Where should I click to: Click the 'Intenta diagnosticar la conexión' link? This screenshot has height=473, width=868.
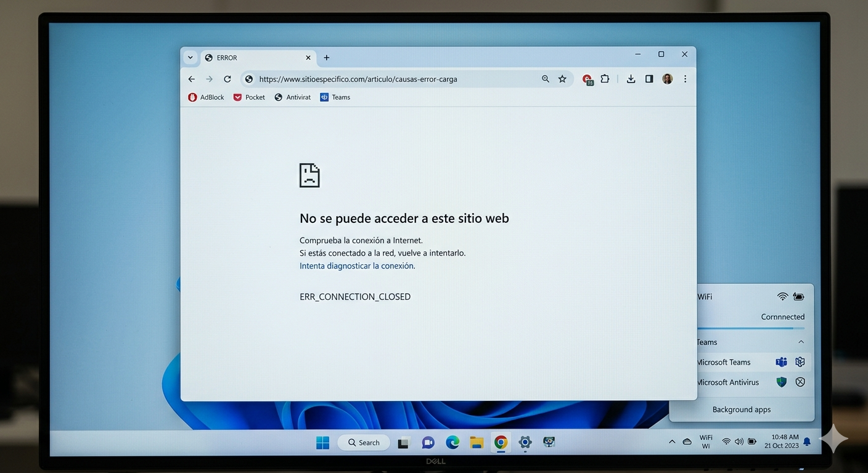point(357,266)
